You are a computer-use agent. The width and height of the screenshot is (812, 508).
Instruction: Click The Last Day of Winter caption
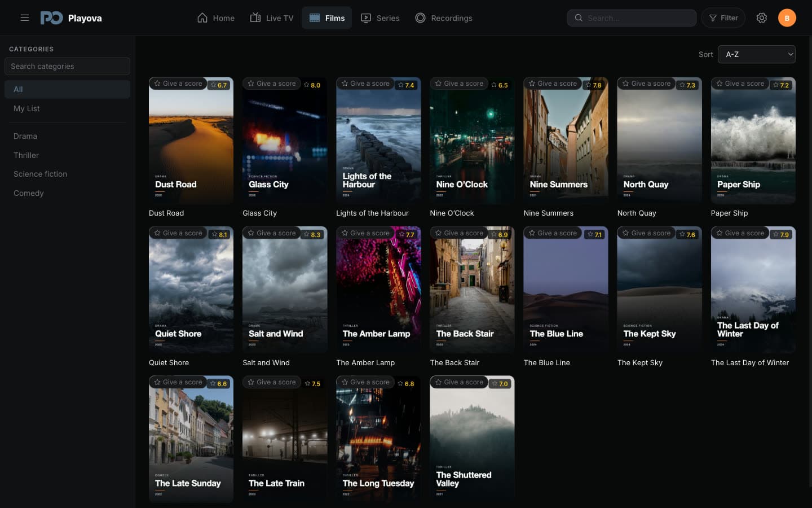[750, 362]
